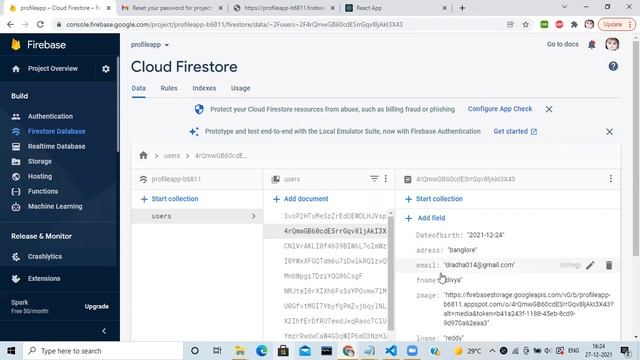Go to Firestore root home breadcrumb

(143, 156)
